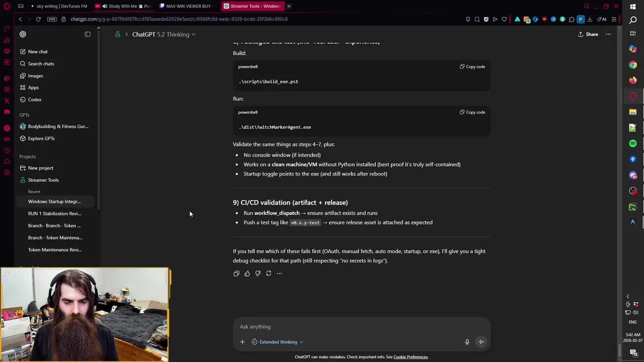Open Branch · Token Maintena... chat
This screenshot has width=644, height=362.
coord(55,238)
